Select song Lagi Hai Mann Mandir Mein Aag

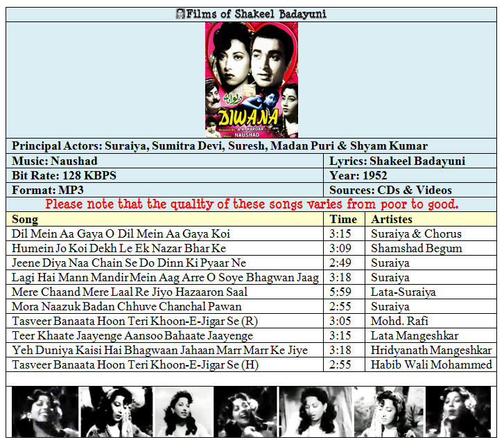click(165, 278)
